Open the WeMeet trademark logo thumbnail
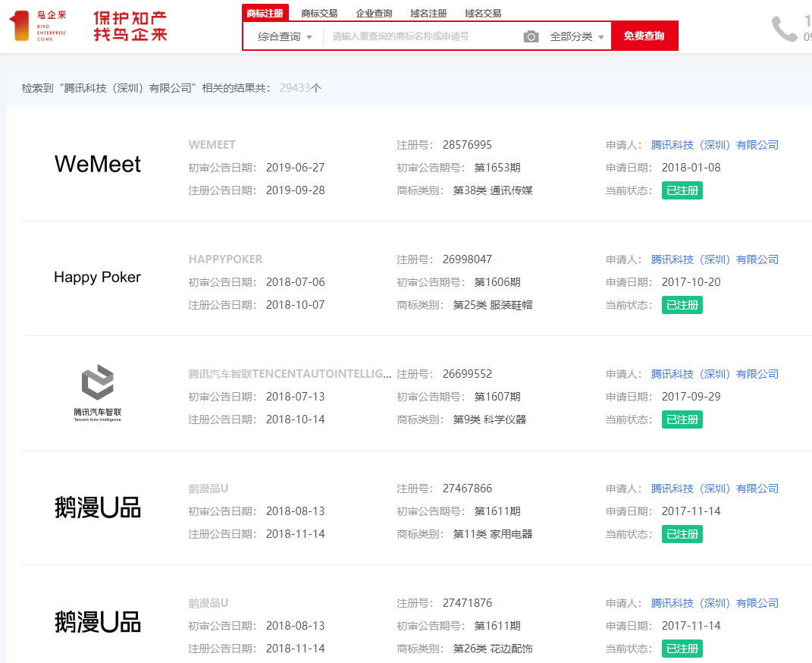Viewport: 812px width, 663px height. 97,164
